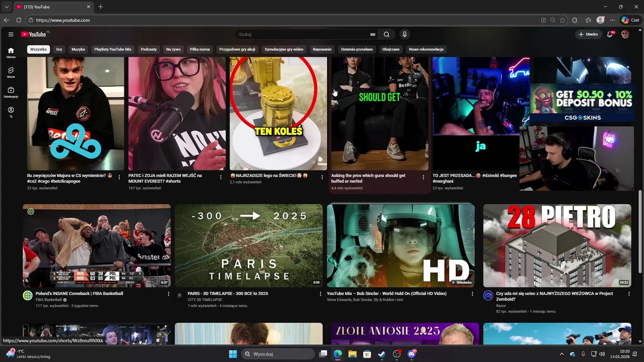Open the YouTube hamburger guide menu

11,34
